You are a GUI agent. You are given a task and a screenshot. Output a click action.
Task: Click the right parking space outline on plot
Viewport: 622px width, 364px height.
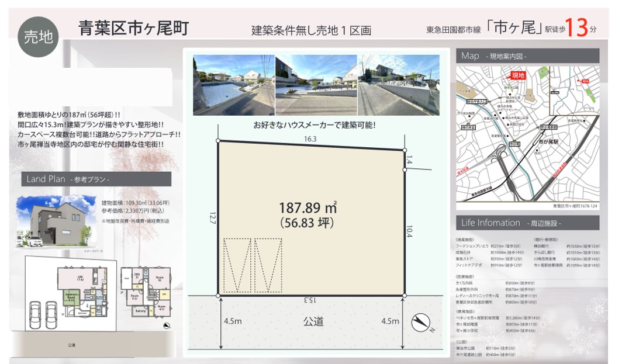click(267, 266)
